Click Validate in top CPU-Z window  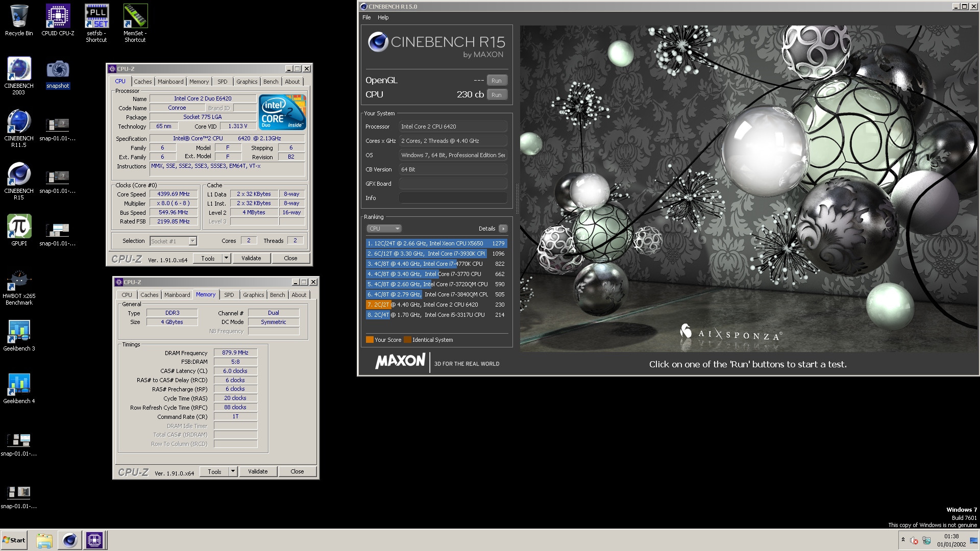click(251, 258)
